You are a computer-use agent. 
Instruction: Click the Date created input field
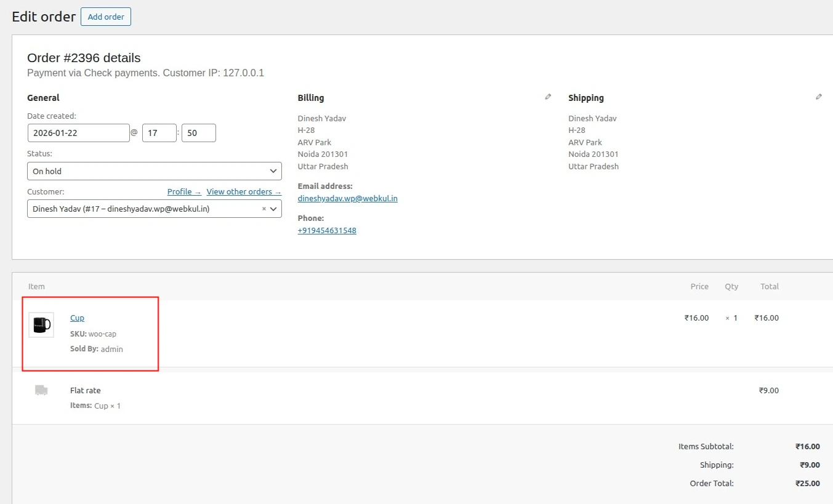point(78,132)
